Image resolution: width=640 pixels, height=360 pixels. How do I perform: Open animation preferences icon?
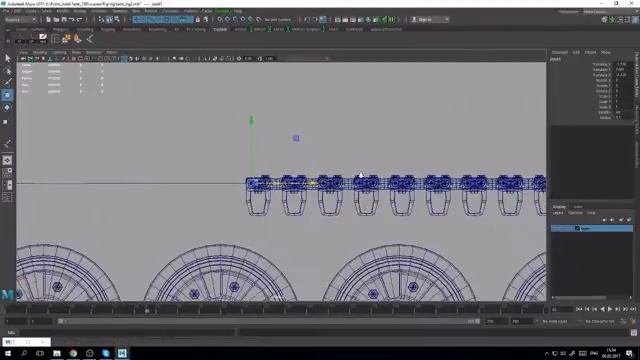point(633,322)
